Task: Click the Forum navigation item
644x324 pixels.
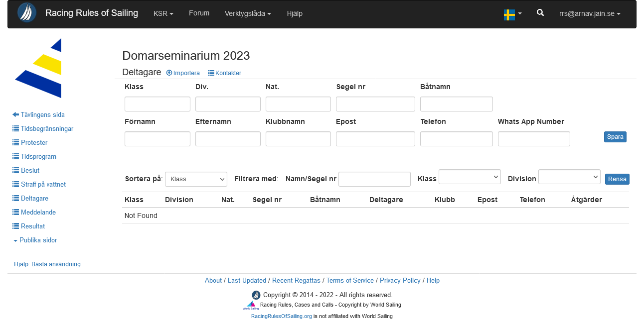Action: point(199,13)
